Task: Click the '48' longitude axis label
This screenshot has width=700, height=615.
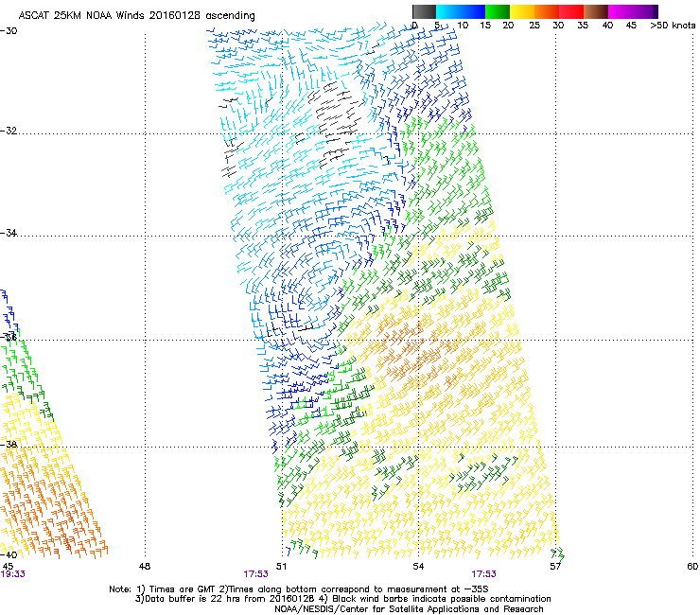Action: coord(145,567)
